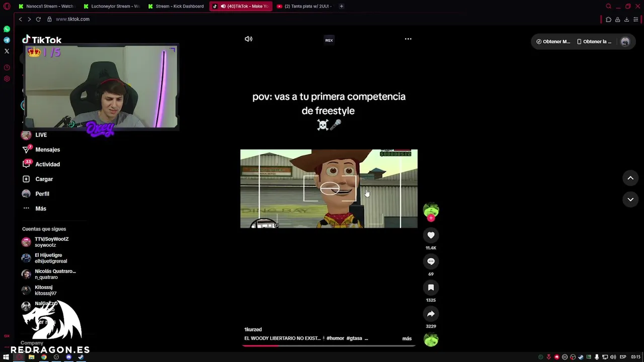Open WhatsApp in the Opera sidebar
The image size is (644, 362).
point(7,29)
